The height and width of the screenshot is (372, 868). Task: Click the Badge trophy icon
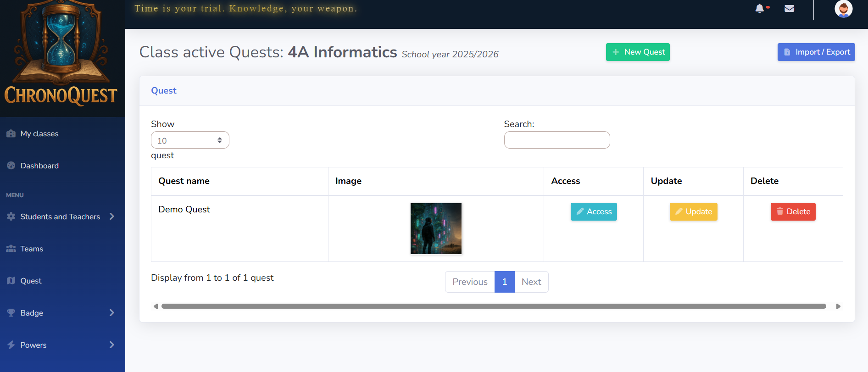pos(11,313)
